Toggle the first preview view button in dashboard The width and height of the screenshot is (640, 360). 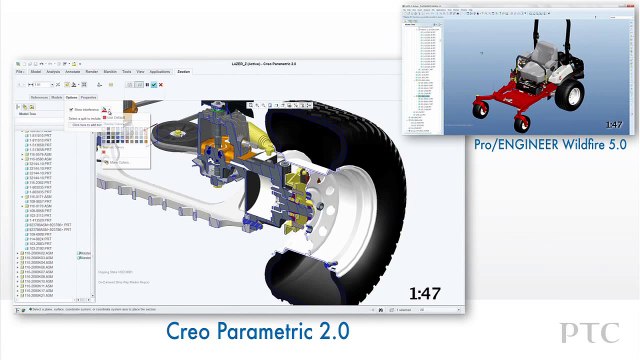[130, 84]
